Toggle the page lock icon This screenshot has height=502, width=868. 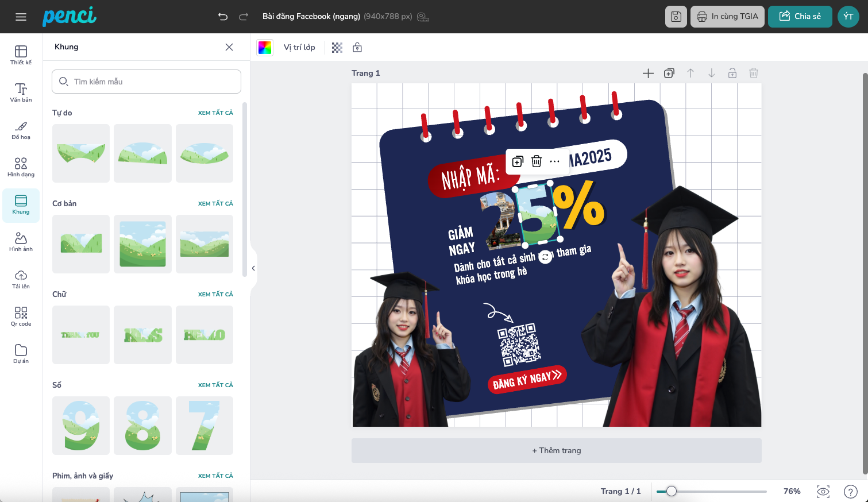coord(732,73)
